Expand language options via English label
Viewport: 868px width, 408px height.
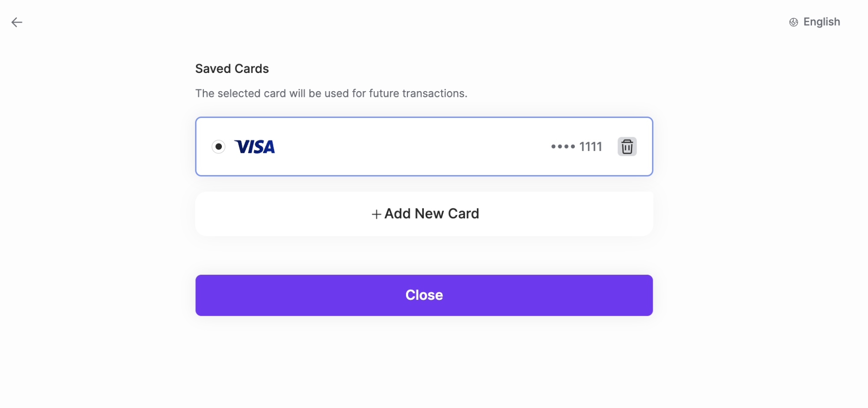[821, 22]
